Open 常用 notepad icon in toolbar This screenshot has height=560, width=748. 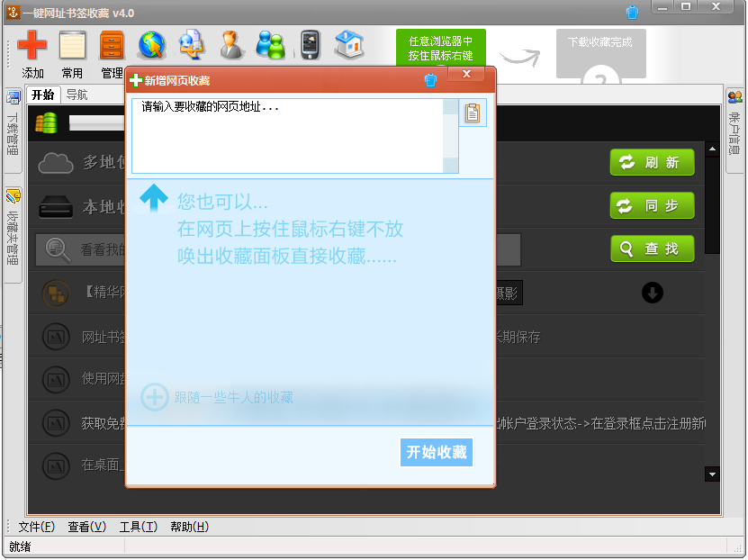[x=72, y=45]
